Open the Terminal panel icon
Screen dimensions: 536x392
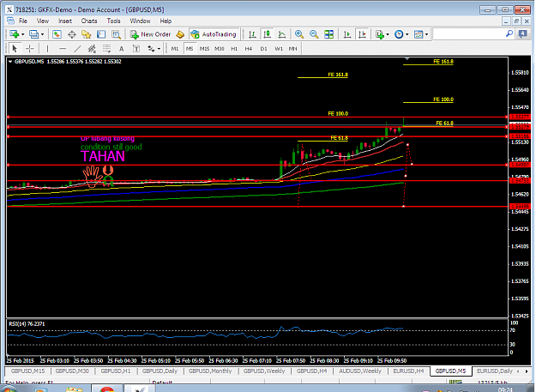click(101, 34)
